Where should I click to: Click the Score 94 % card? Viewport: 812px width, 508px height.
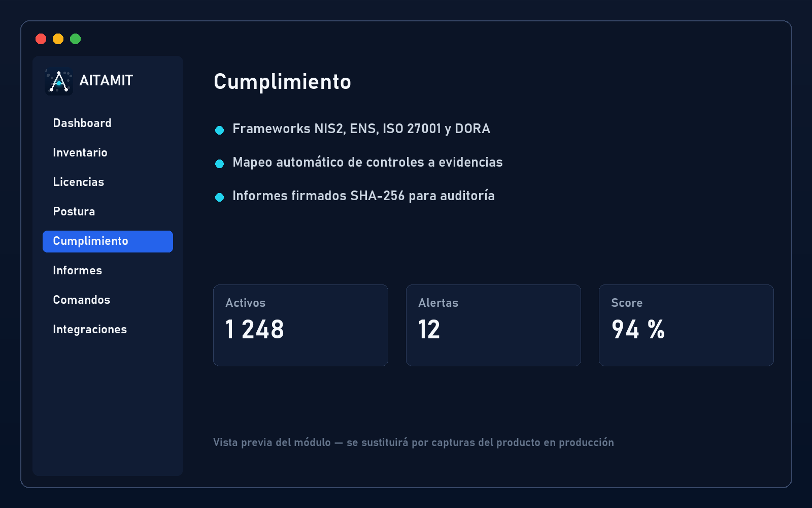pos(686,325)
